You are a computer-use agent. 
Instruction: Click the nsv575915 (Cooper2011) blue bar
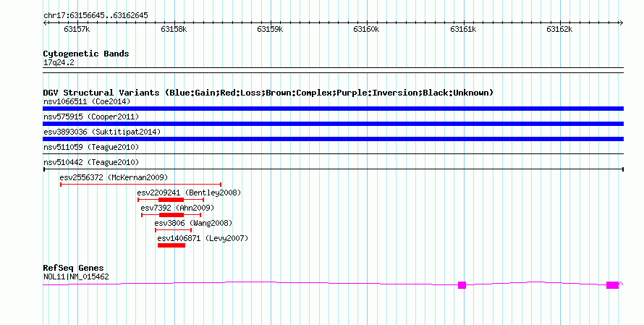pyautogui.click(x=333, y=124)
